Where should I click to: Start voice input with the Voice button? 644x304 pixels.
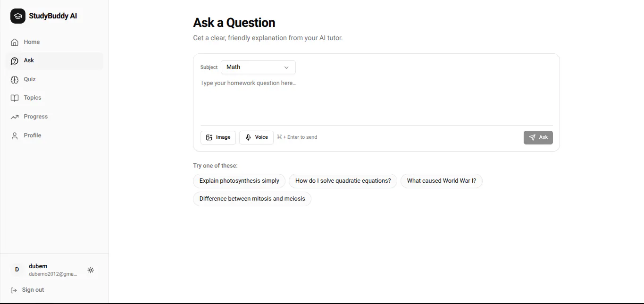[256, 137]
